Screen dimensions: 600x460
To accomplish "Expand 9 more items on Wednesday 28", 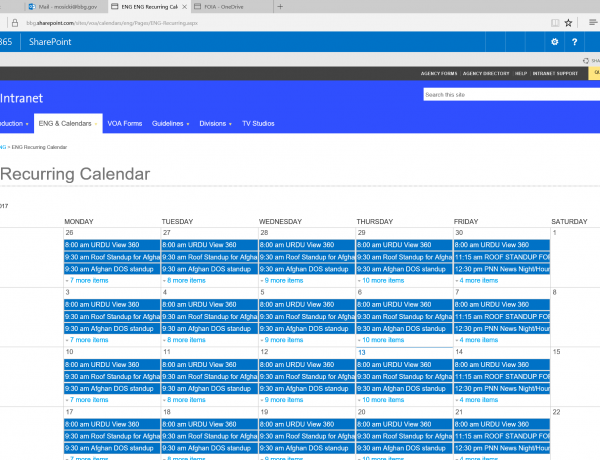I will pos(284,281).
